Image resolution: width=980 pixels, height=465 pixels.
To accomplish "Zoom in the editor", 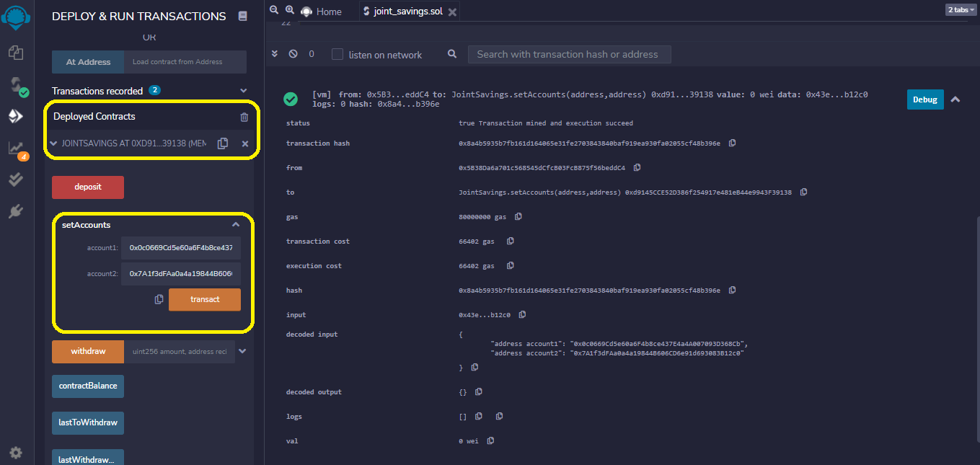I will click(290, 10).
